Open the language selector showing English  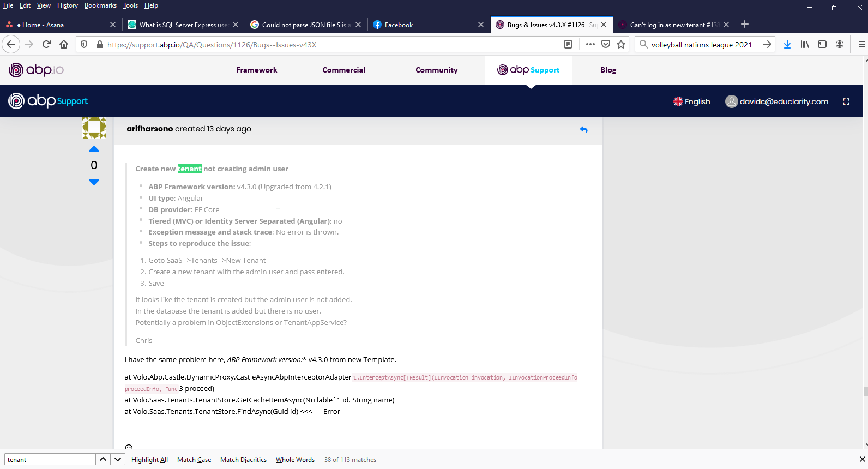(691, 101)
